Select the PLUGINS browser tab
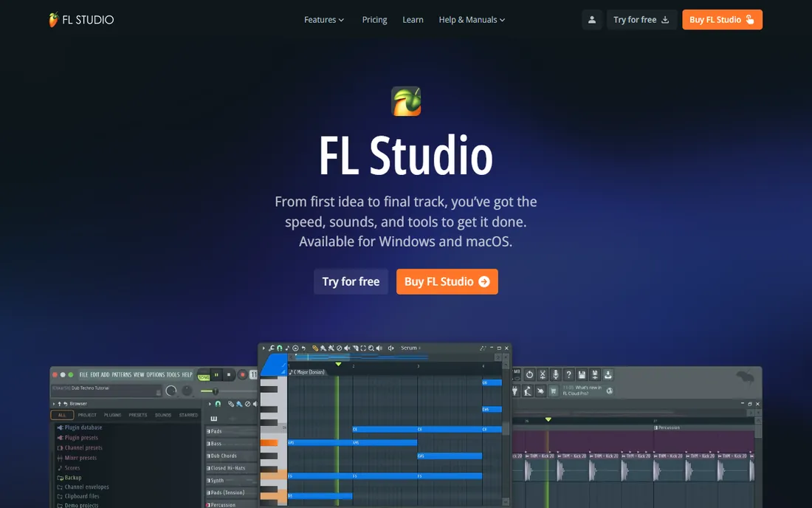Image resolution: width=812 pixels, height=508 pixels. pyautogui.click(x=112, y=415)
